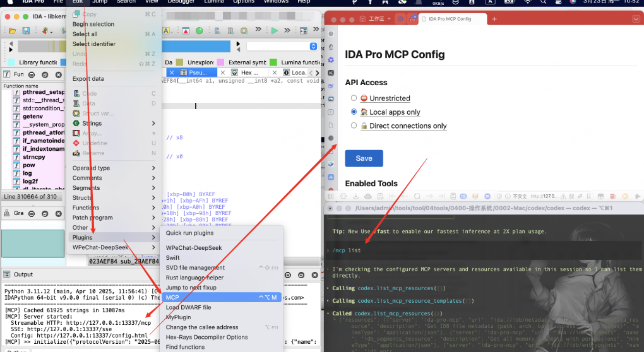Choose Find functions plugin
Viewport: 644px width, 352px height.
pos(222,347)
